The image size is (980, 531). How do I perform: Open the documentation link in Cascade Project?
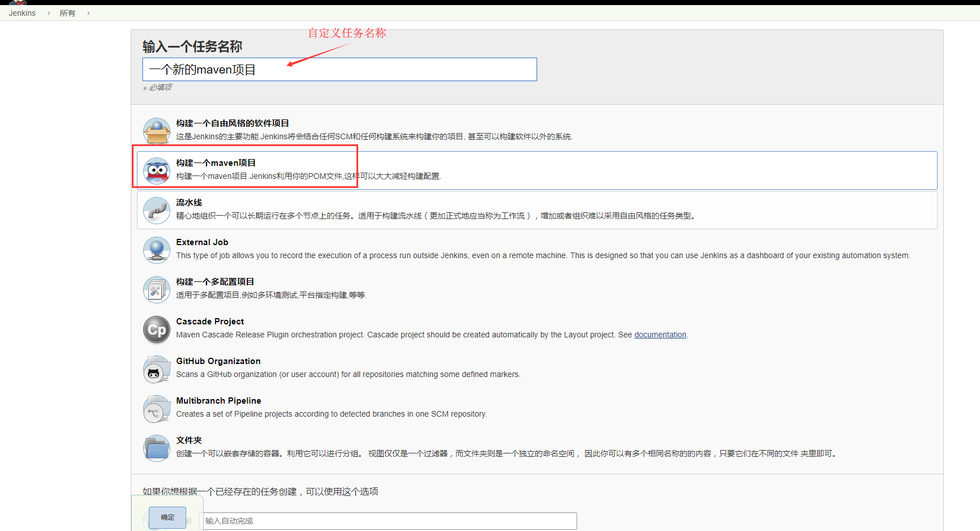pyautogui.click(x=660, y=335)
